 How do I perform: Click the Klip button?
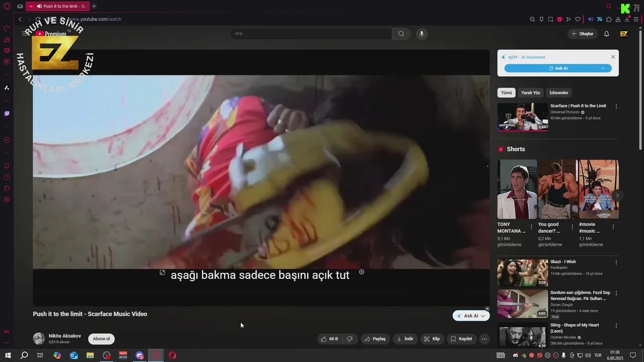pos(432,339)
